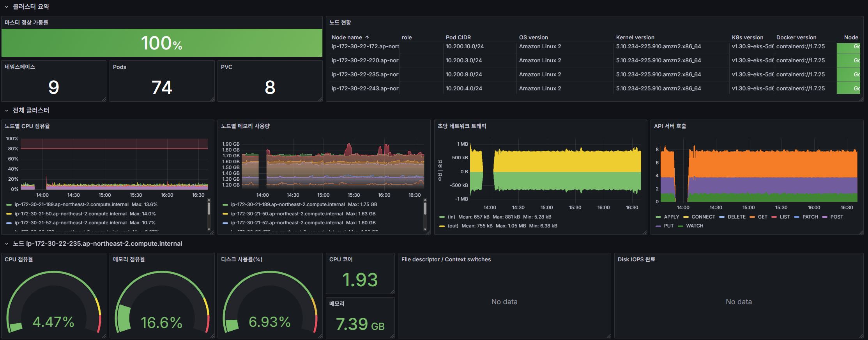Screen dimensions: 868x340
Task: Click the memory legend scrollbar thumb
Action: pyautogui.click(x=425, y=208)
